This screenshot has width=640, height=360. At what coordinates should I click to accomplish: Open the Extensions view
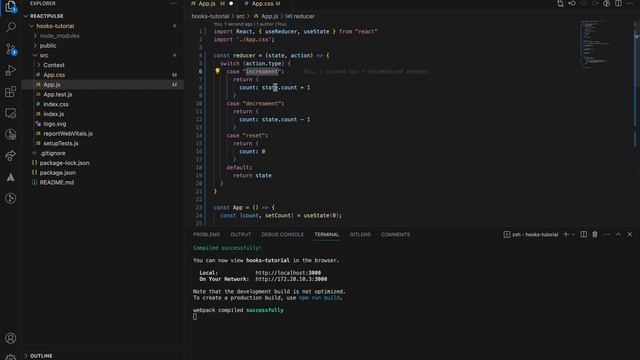(11, 91)
